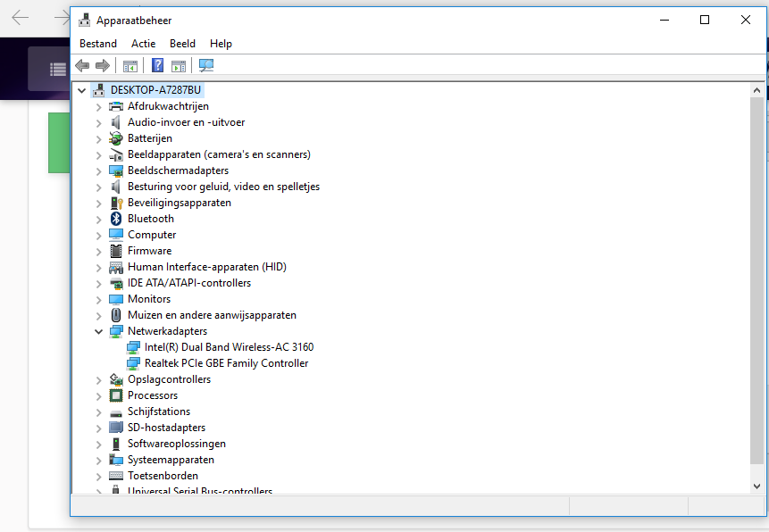Maximize the Apparaatbeheer window

(x=705, y=20)
